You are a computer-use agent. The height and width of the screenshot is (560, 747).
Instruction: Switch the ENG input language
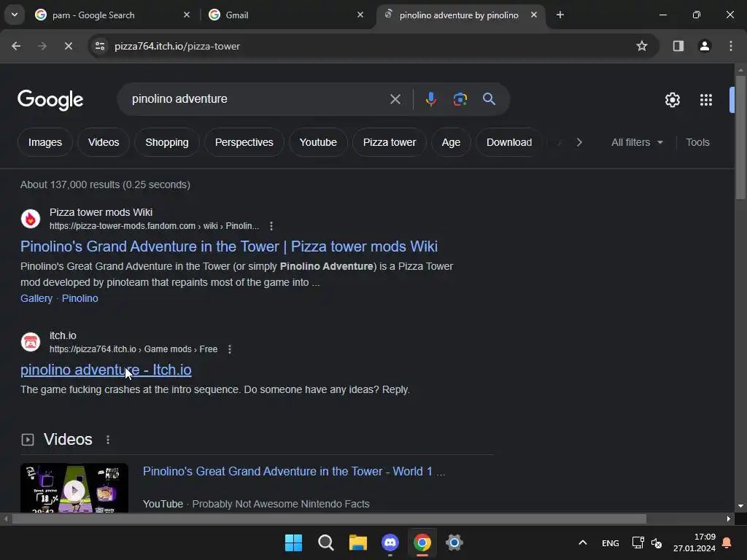(x=611, y=542)
